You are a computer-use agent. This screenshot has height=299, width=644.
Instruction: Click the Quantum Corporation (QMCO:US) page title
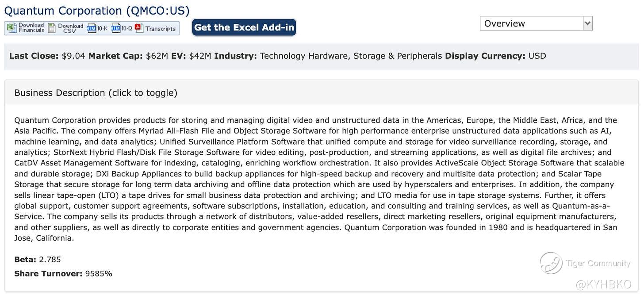(x=97, y=10)
